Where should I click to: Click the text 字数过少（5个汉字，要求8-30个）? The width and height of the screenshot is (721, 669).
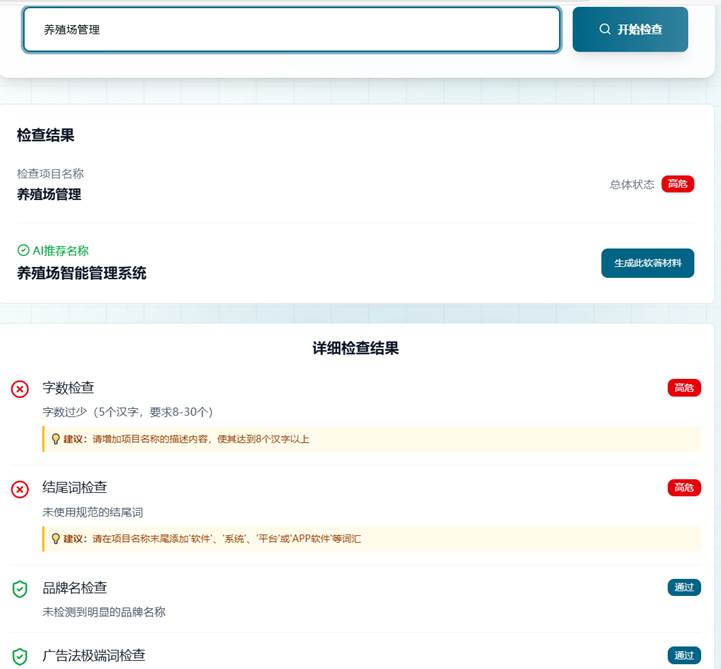tap(127, 412)
